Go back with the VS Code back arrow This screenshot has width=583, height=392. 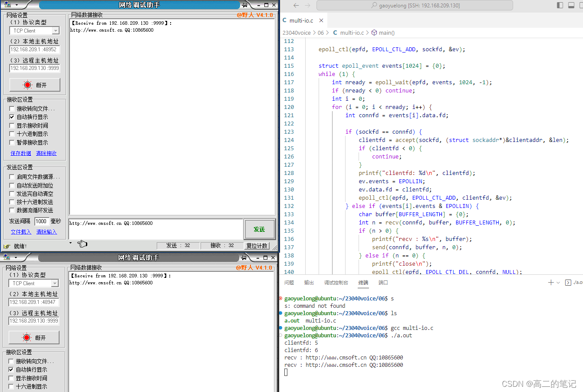(x=296, y=5)
